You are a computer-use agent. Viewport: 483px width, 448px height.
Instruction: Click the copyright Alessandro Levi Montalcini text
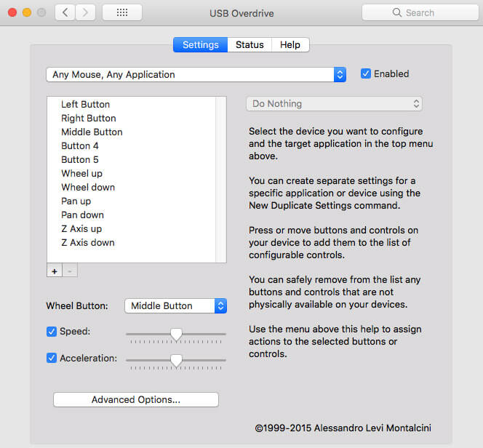(343, 428)
